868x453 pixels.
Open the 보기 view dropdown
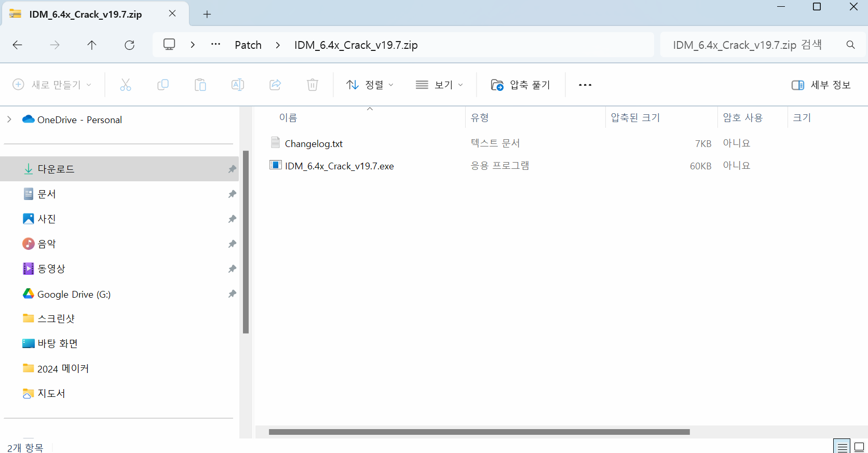pos(439,85)
